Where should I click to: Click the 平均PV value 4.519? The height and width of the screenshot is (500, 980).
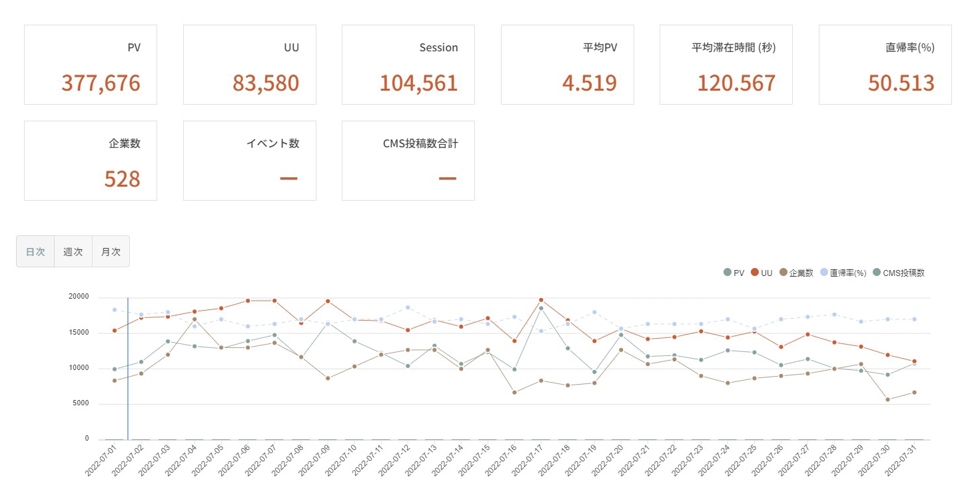[x=590, y=83]
